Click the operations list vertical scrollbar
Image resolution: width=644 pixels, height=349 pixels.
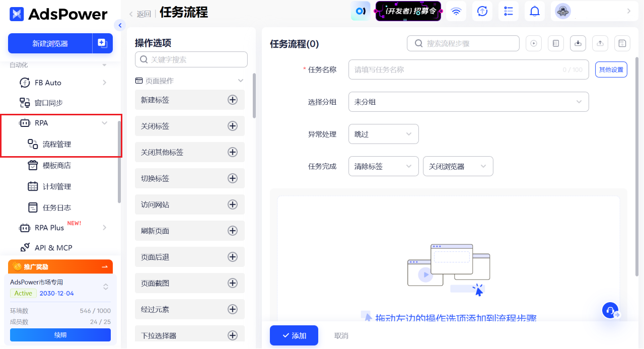(254, 96)
